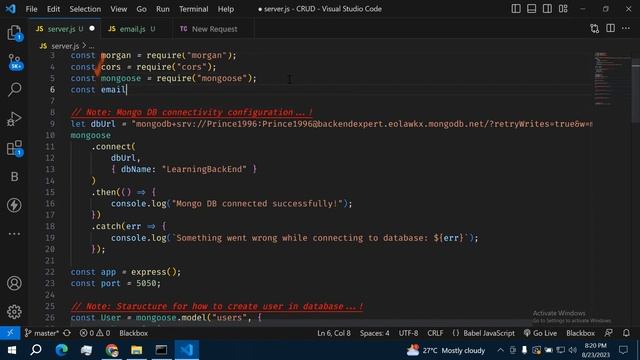Open the Thunder Client lightning icon
The width and height of the screenshot is (640, 360).
14,205
